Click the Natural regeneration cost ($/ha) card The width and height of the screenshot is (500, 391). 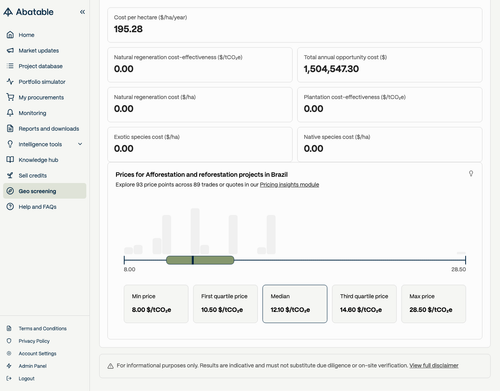(x=200, y=105)
